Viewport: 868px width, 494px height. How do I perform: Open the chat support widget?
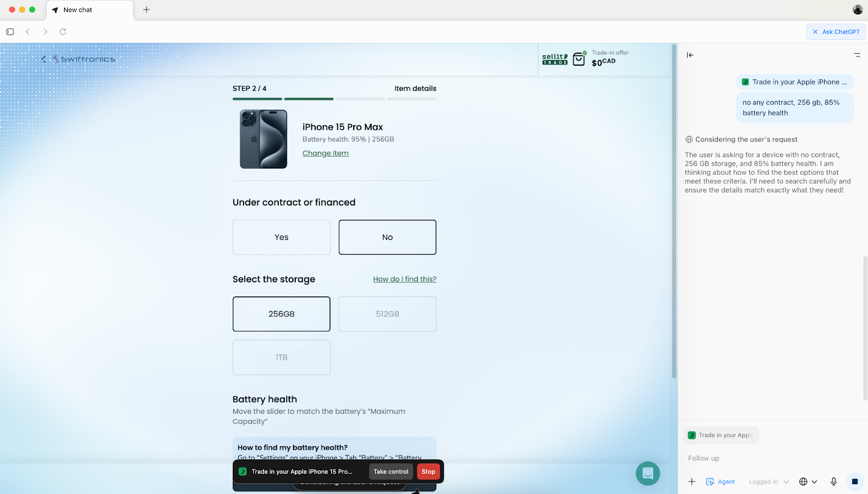pyautogui.click(x=648, y=473)
